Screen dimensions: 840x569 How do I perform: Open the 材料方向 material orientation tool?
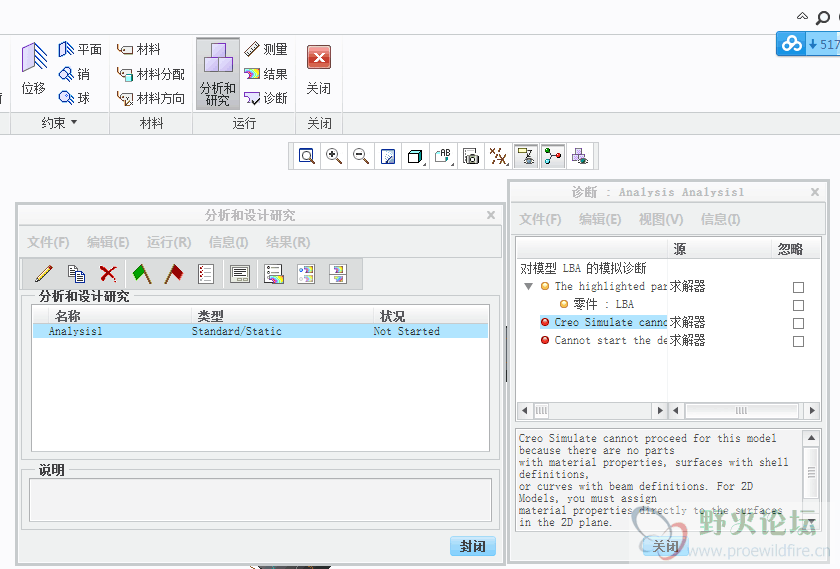coord(151,98)
